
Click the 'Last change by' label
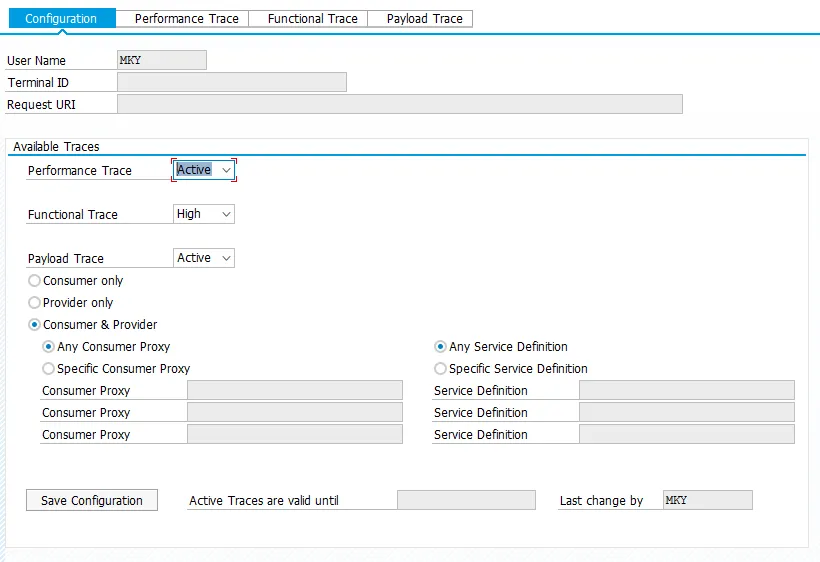(x=601, y=501)
